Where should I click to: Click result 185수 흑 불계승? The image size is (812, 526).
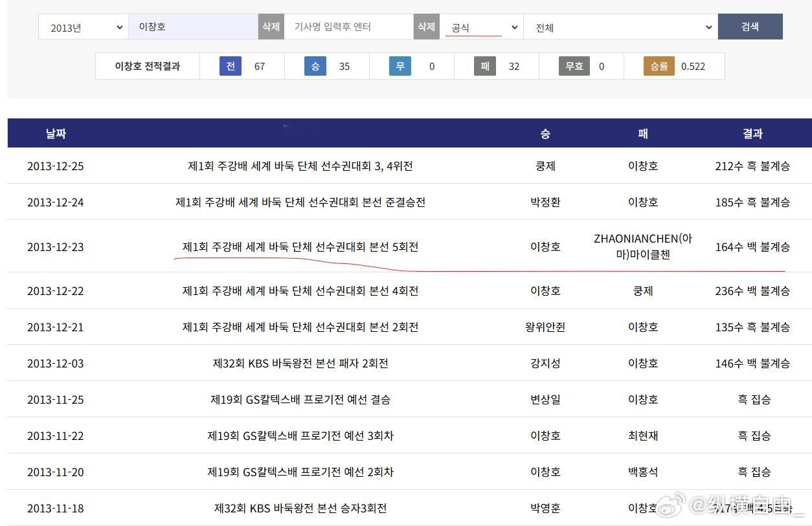[752, 203]
